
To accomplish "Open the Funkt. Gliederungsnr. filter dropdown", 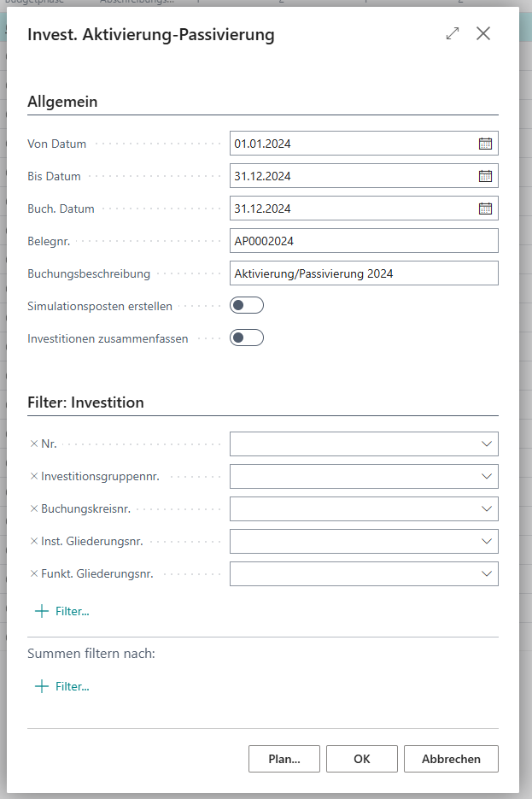I will pos(486,573).
